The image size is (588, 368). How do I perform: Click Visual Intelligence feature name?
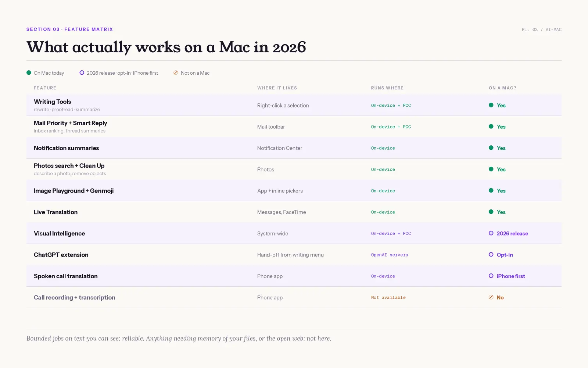tap(60, 233)
